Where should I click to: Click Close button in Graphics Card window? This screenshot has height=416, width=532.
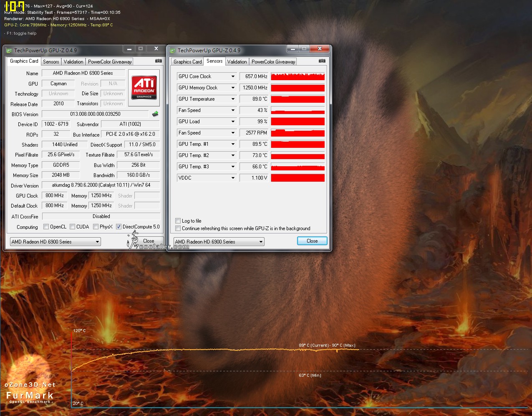[149, 241]
